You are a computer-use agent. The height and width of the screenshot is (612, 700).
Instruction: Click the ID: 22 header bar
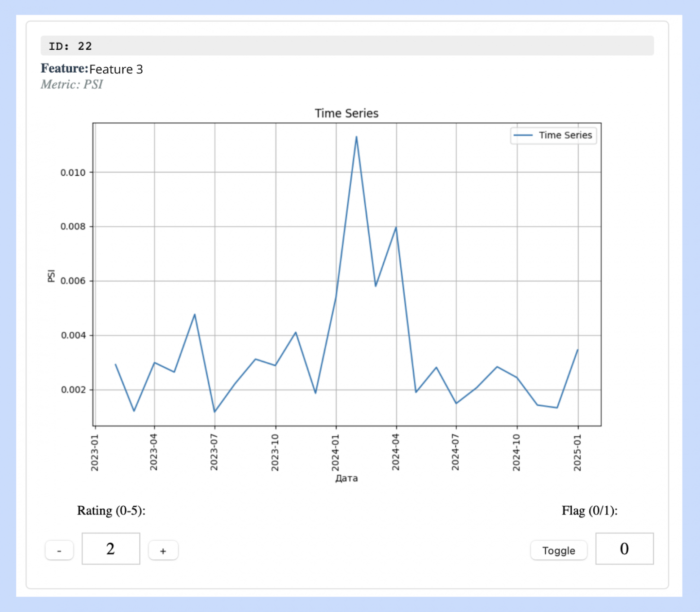(347, 46)
